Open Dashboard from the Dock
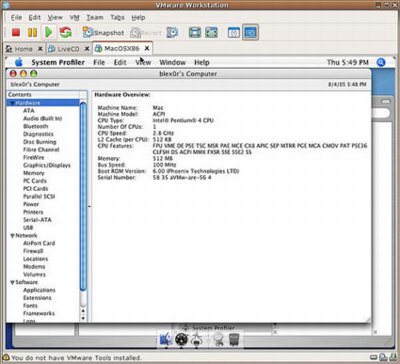This screenshot has height=364, width=400. pyautogui.click(x=181, y=339)
